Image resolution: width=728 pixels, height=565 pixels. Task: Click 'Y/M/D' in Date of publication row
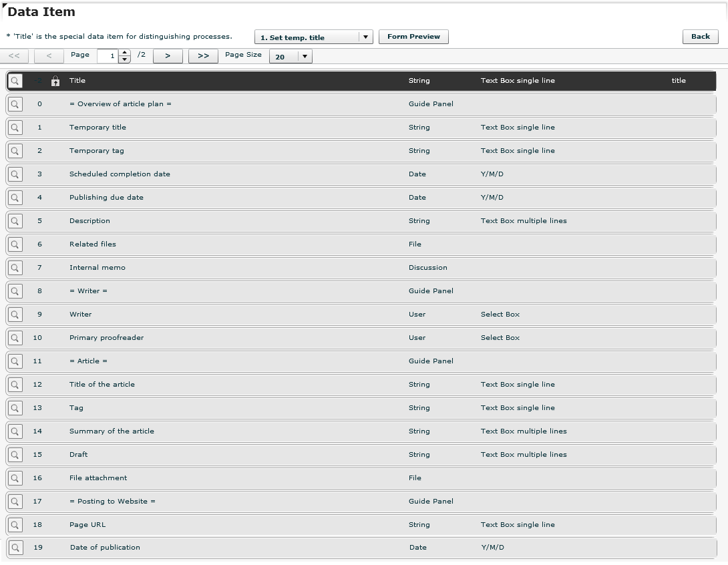click(x=493, y=548)
